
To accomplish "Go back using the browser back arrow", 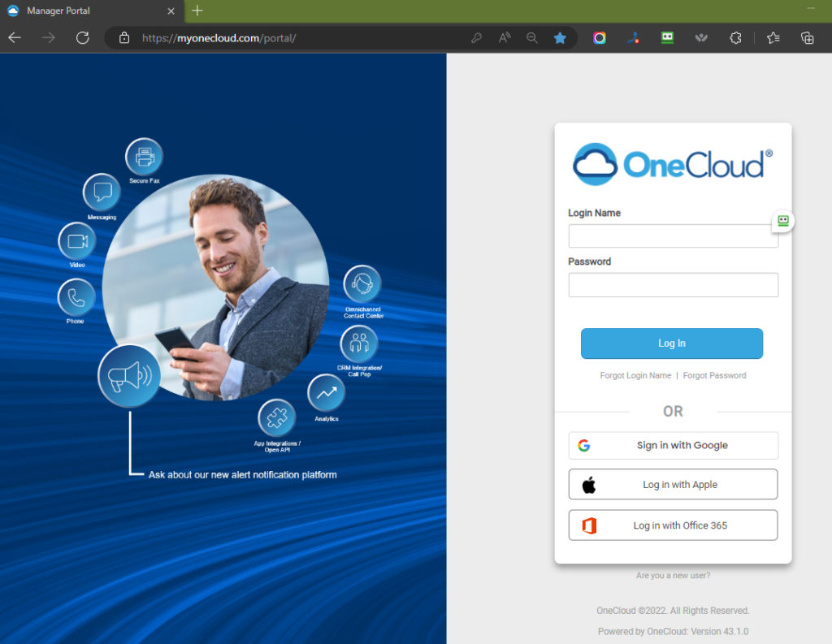I will click(15, 37).
